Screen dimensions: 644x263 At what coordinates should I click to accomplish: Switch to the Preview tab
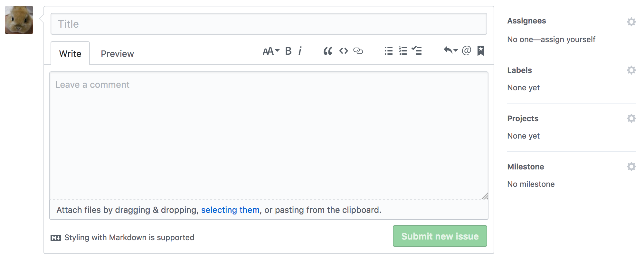point(117,53)
